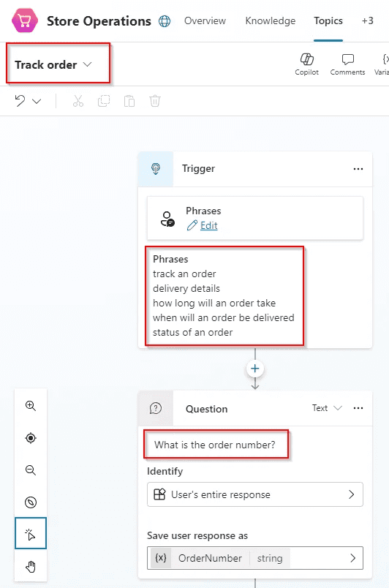The image size is (389, 588).
Task: Open the undo history dropdown arrow
Action: click(37, 101)
